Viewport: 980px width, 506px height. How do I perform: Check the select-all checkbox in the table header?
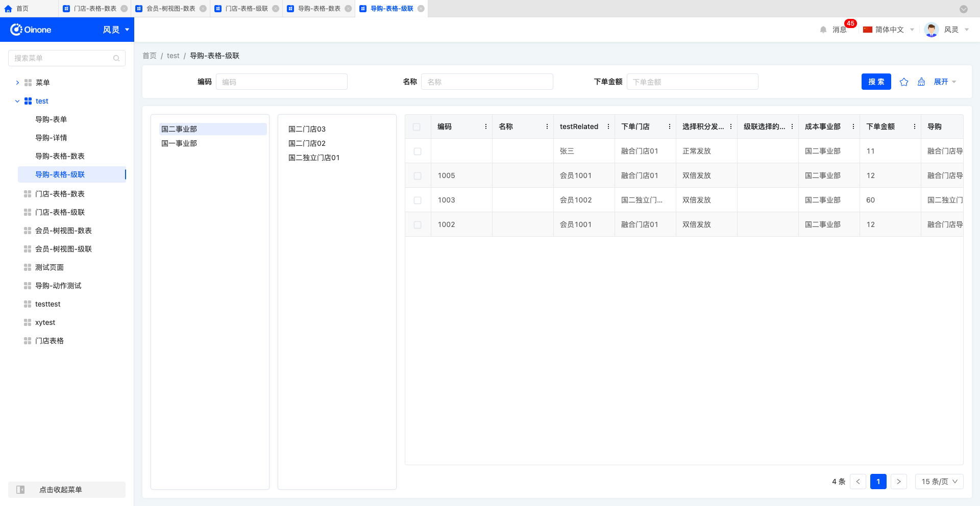pos(418,127)
